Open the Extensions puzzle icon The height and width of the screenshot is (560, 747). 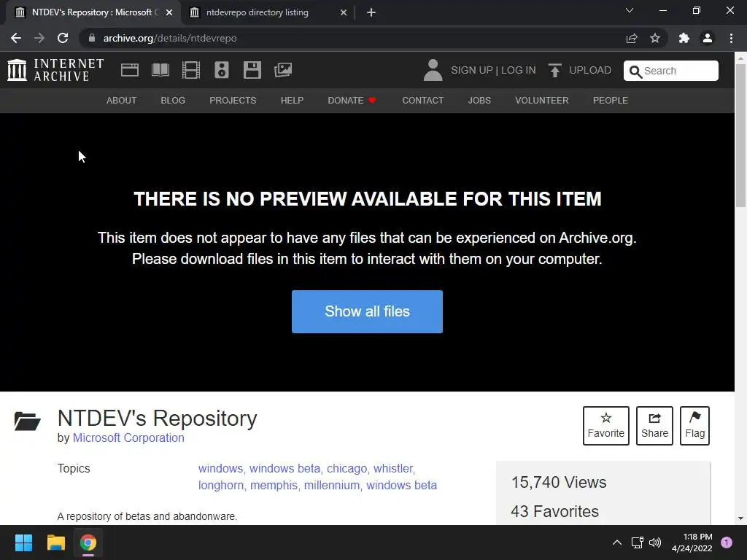pyautogui.click(x=684, y=38)
